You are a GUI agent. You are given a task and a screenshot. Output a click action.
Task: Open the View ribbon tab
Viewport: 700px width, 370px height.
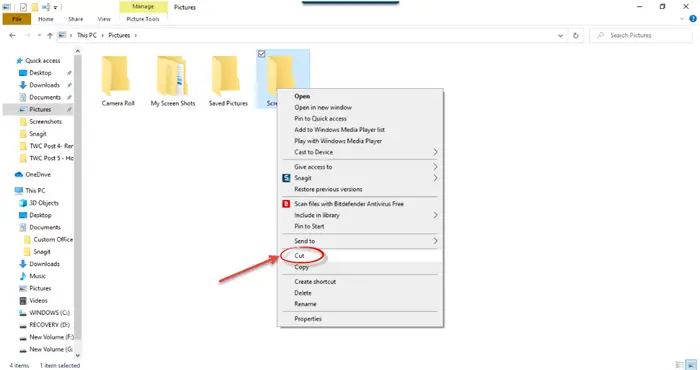pyautogui.click(x=104, y=19)
